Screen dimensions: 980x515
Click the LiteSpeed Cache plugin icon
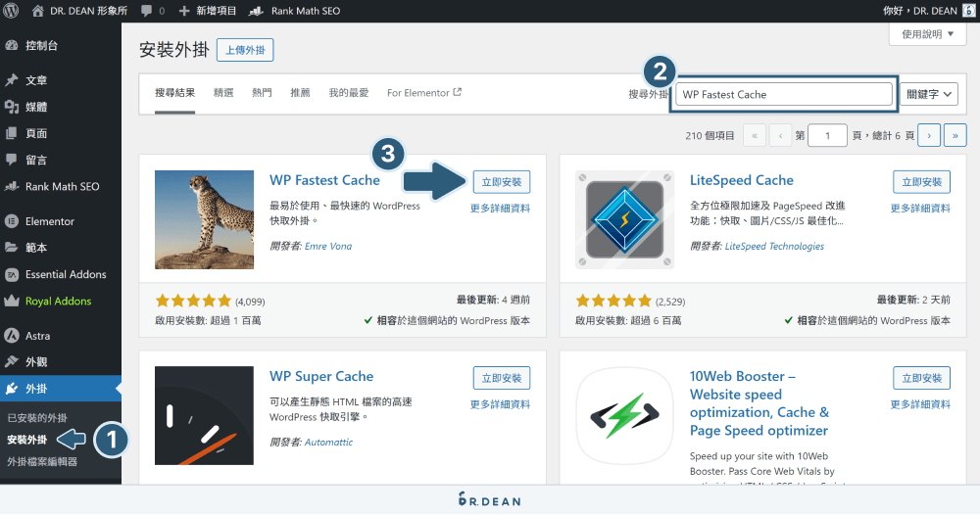point(624,219)
